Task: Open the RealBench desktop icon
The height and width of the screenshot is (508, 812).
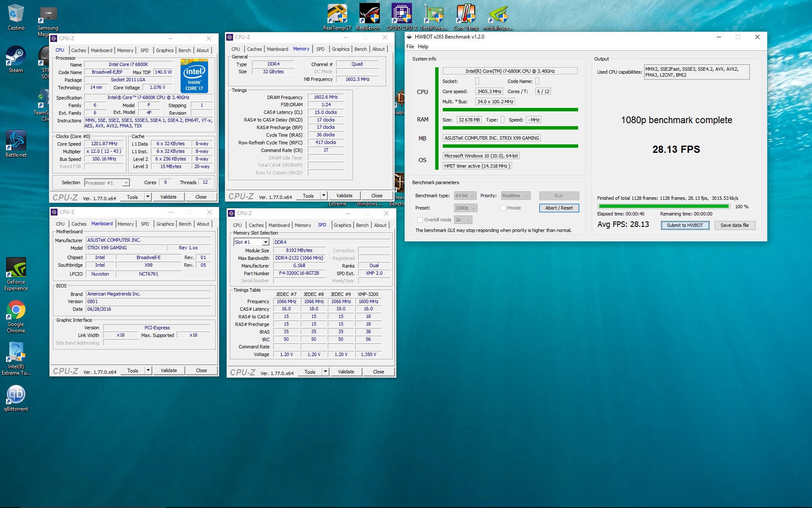Action: click(369, 17)
